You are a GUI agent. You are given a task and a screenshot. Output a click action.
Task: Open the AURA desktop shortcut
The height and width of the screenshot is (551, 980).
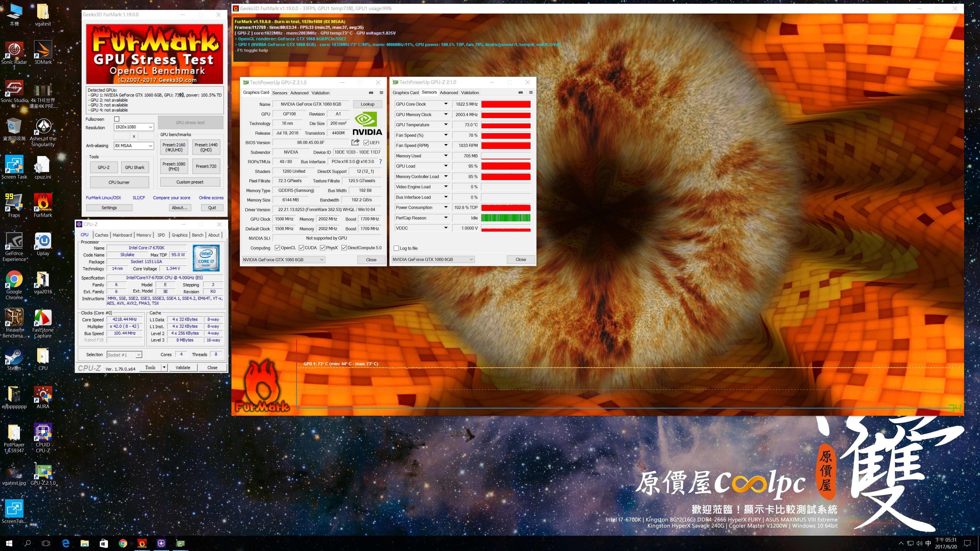(x=43, y=397)
